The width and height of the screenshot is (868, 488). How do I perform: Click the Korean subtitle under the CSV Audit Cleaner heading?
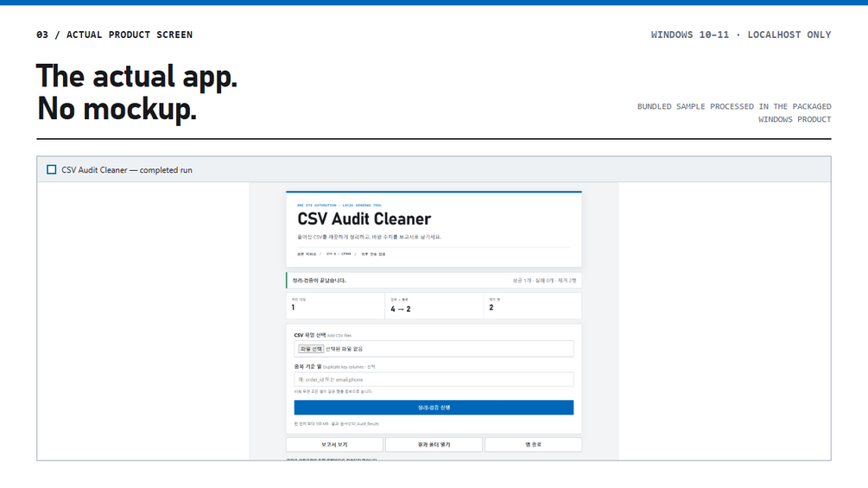pyautogui.click(x=370, y=237)
